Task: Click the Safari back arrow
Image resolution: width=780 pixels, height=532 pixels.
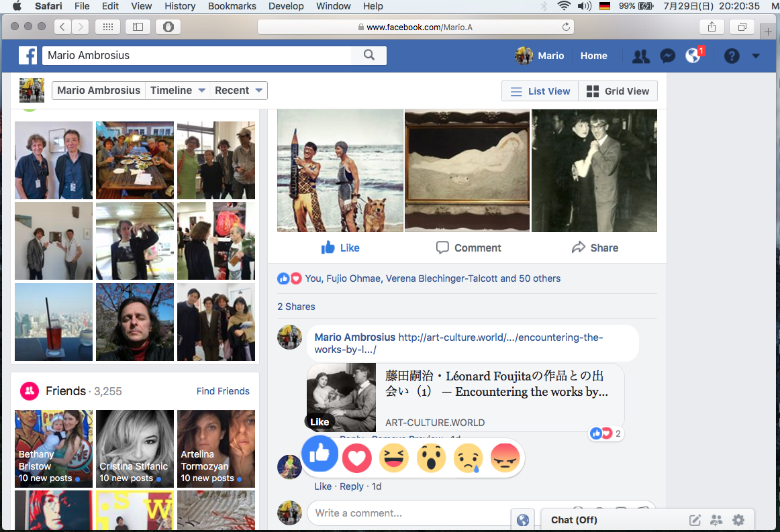Action: [x=62, y=27]
